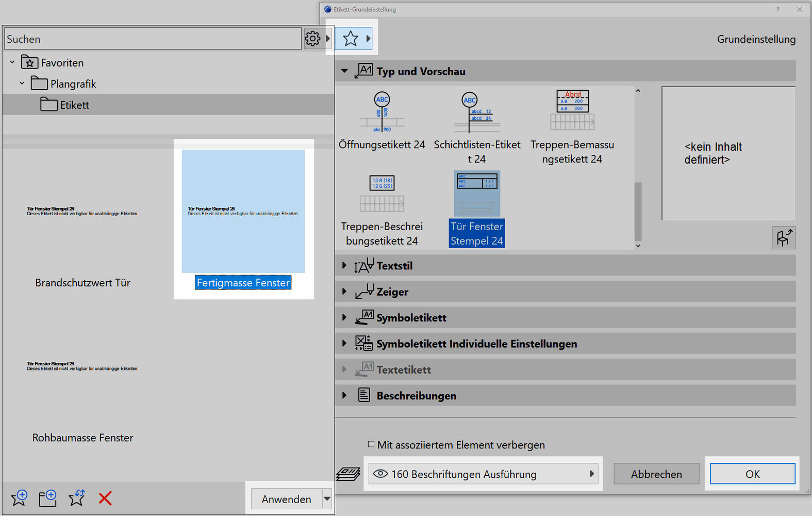Select the Etikett folder in tree

[x=75, y=105]
